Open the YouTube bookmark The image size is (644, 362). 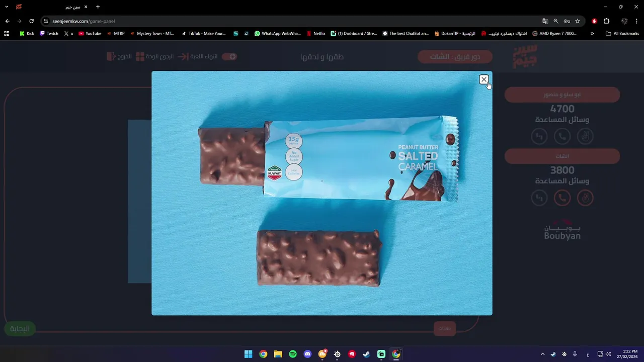90,34
